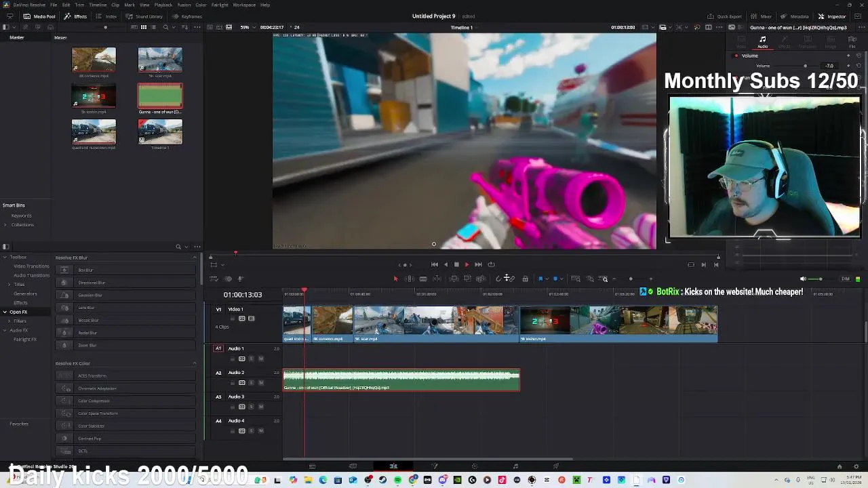Add a flag with the flag icon
Screen dimensions: 868x488
(540, 279)
